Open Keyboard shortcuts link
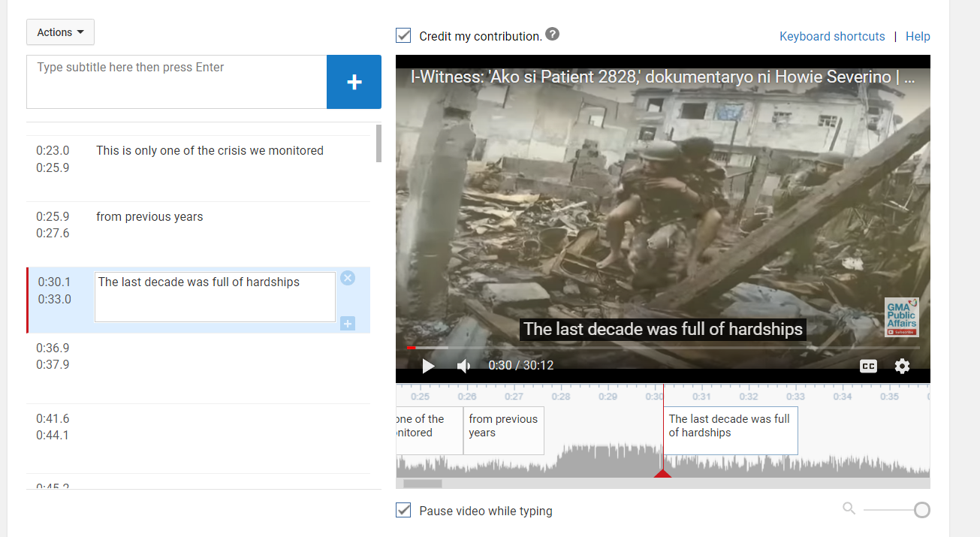This screenshot has height=537, width=980. coord(832,36)
